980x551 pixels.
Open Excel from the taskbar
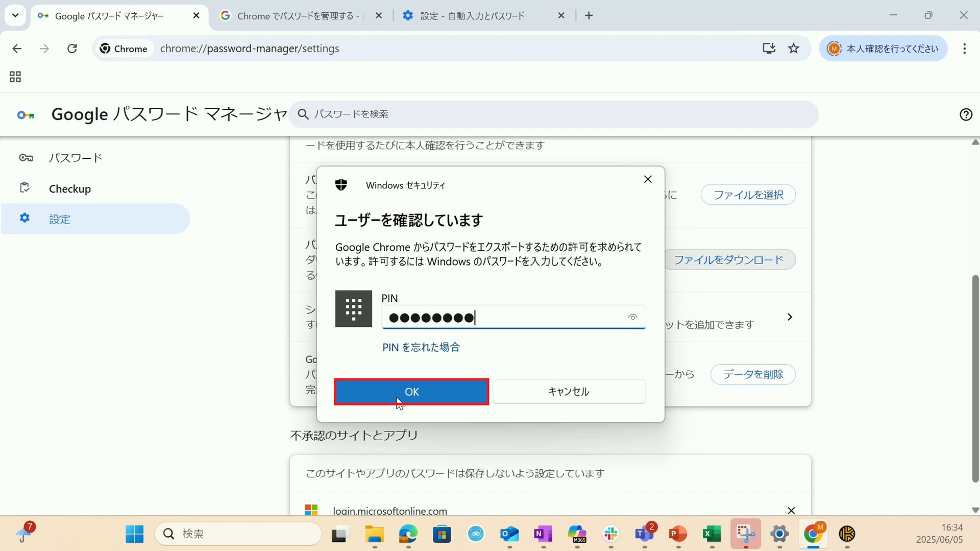(x=712, y=534)
